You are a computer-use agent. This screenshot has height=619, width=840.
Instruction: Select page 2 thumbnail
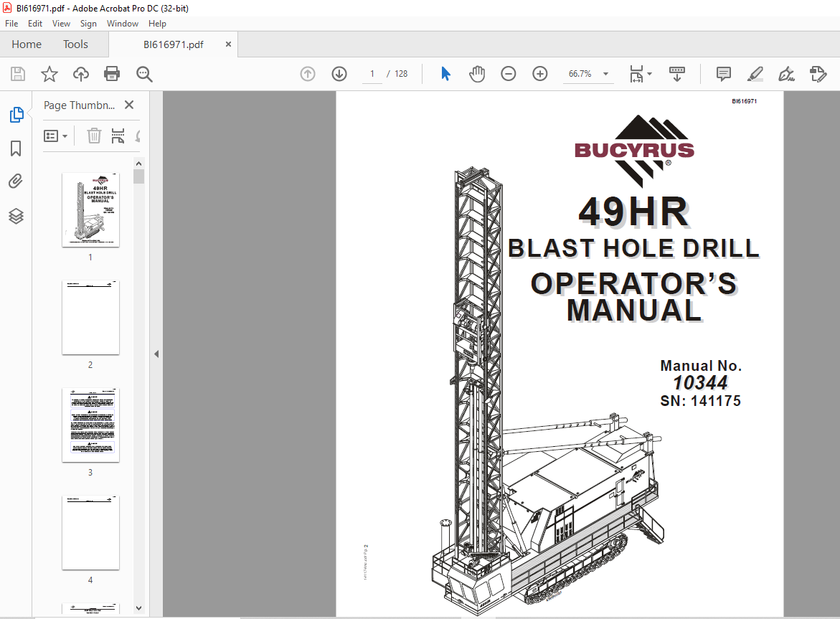(x=90, y=318)
